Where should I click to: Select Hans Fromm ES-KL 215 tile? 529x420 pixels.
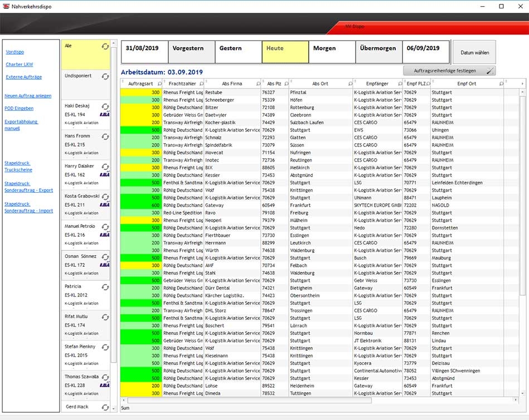coord(86,145)
